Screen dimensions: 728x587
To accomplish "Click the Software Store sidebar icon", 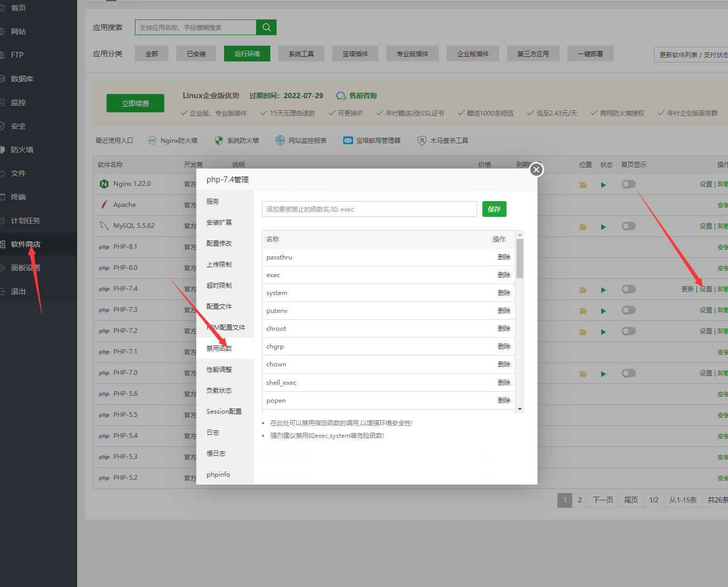I will pyautogui.click(x=2, y=244).
